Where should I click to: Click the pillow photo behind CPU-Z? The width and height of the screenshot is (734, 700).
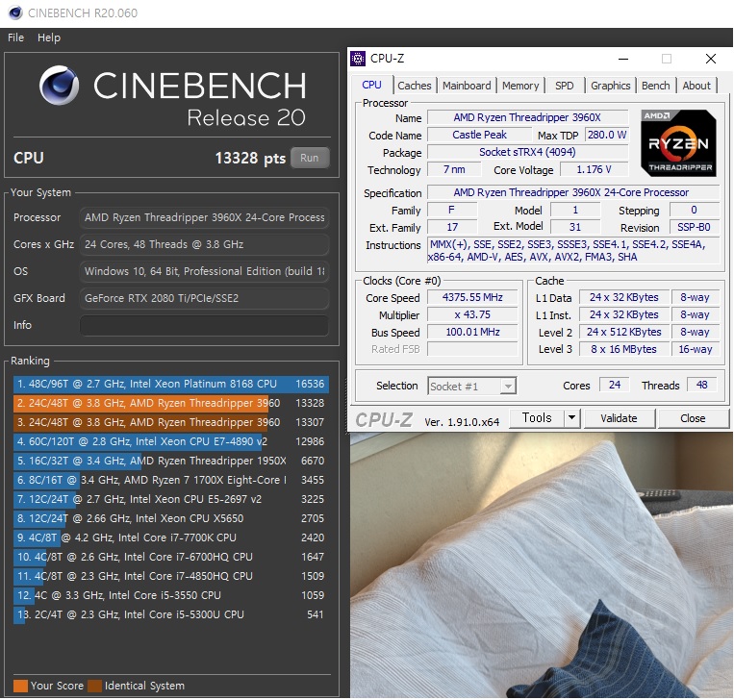[x=542, y=564]
